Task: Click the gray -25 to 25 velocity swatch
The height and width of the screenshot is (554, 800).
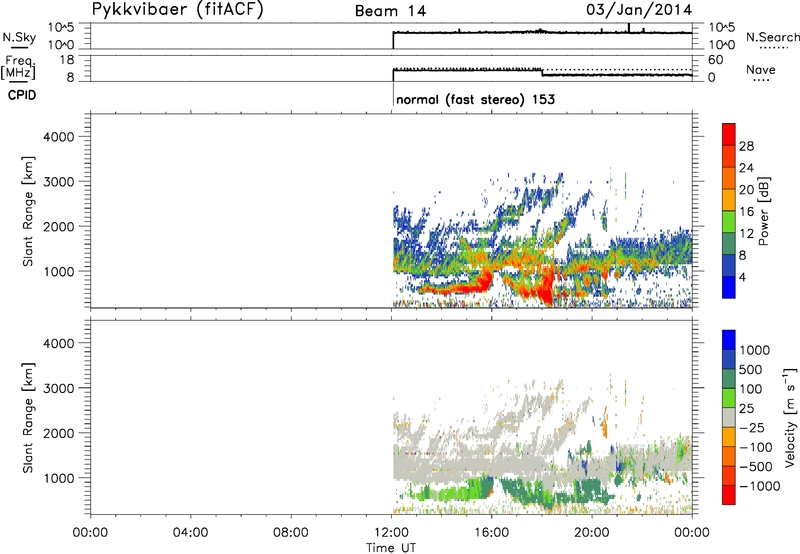Action: [x=729, y=417]
